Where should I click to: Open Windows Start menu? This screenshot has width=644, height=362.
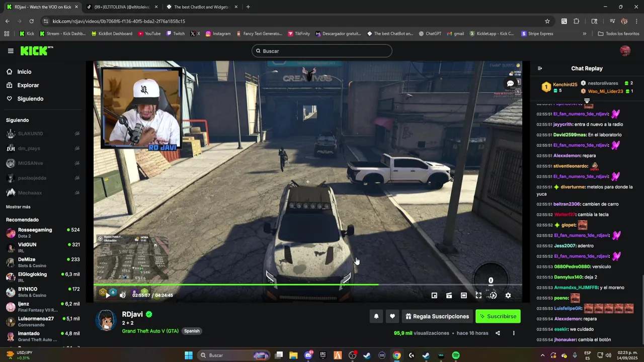click(x=189, y=355)
